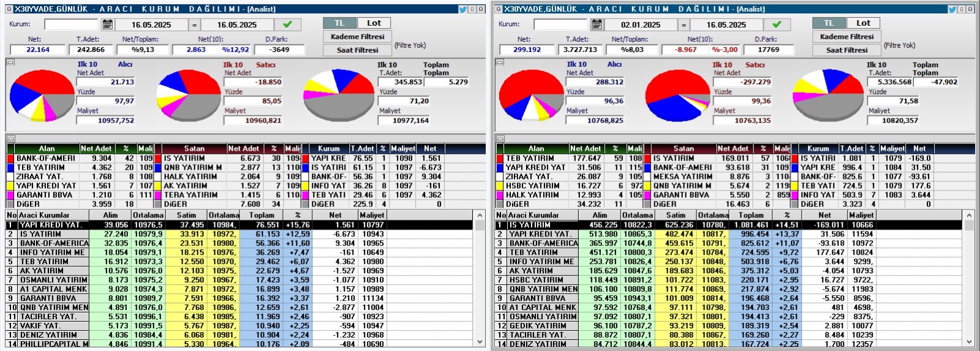Click the Twitter bird icon in right window title bar
Viewport: 980px width, 351px height.
pyautogui.click(x=952, y=9)
